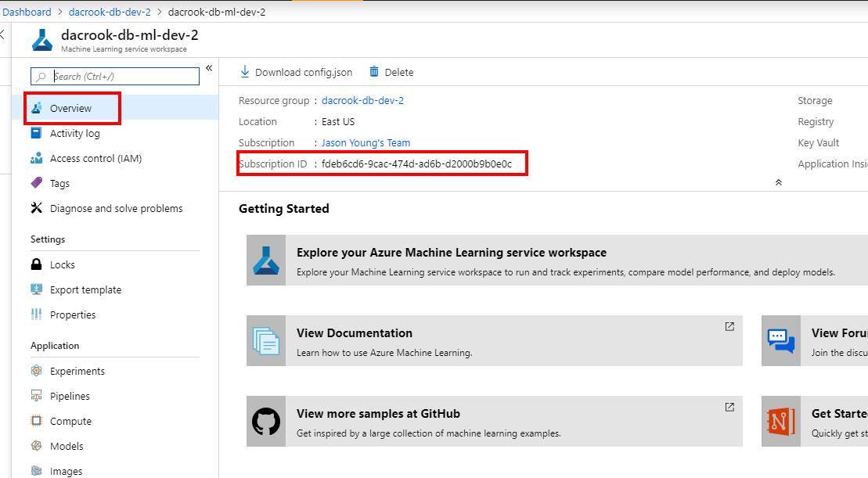
Task: Click the Delete button
Action: click(x=391, y=72)
